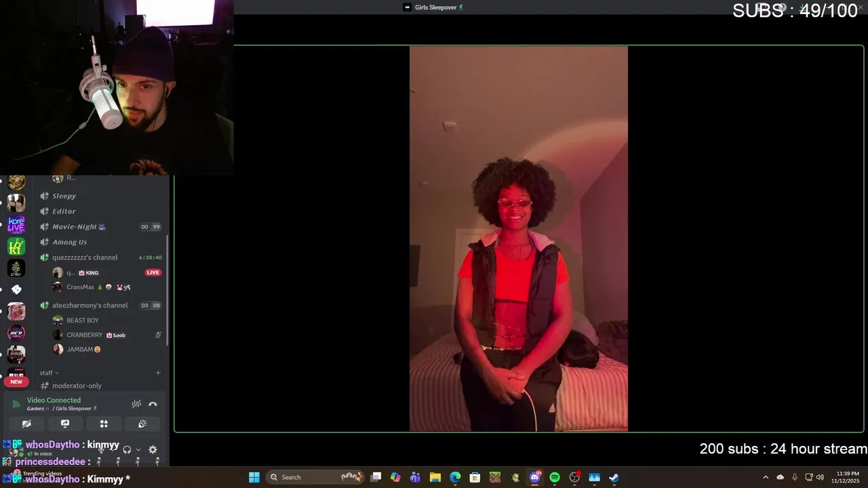Image resolution: width=868 pixels, height=488 pixels.
Task: Select the white dice server icon
Action: [16, 289]
